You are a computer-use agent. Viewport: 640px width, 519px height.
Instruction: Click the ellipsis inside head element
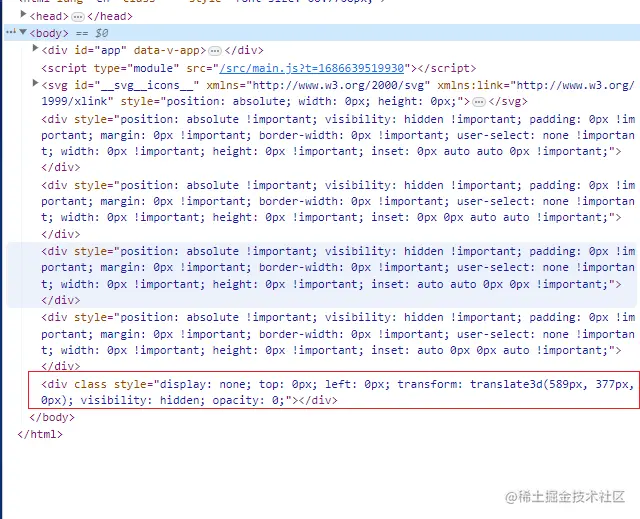pyautogui.click(x=78, y=17)
